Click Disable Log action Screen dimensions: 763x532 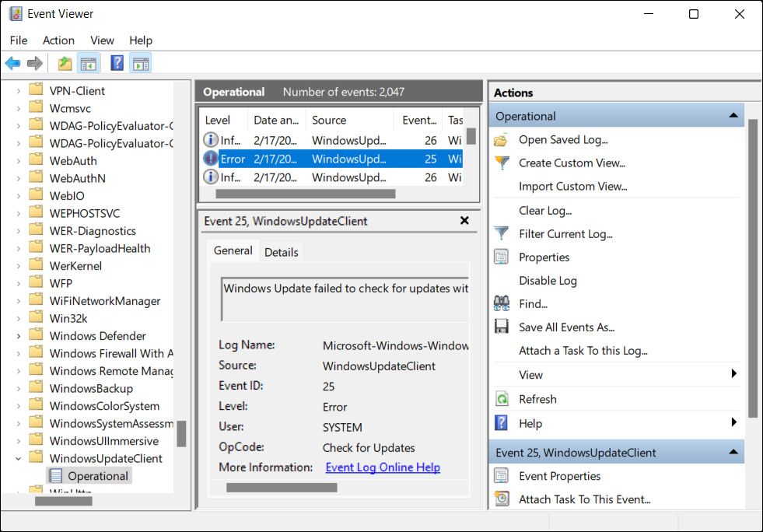[548, 281]
